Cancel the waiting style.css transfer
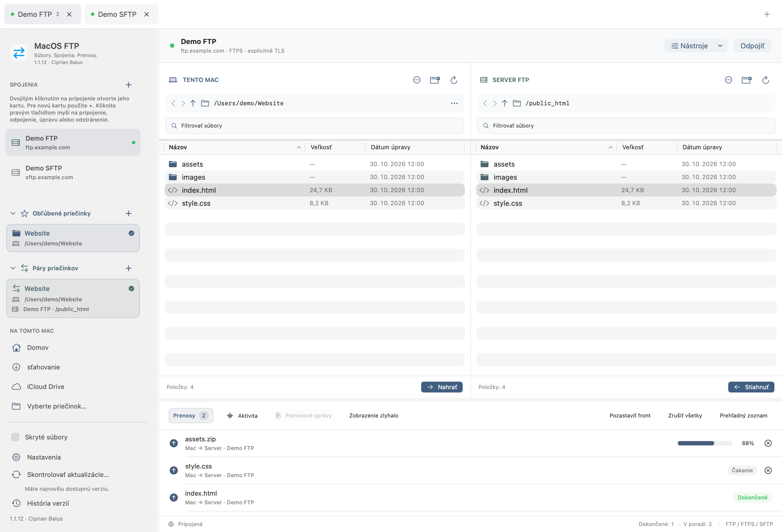This screenshot has height=532, width=782. [768, 470]
